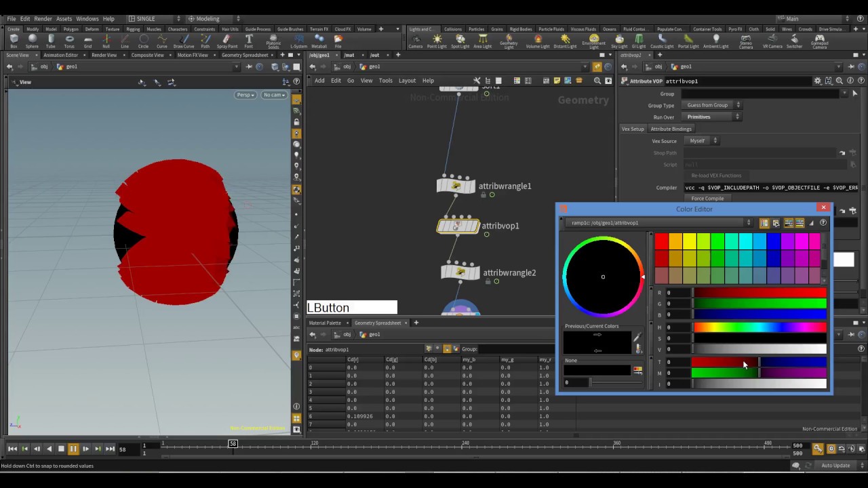Image resolution: width=868 pixels, height=488 pixels.
Task: Adjust the R red slider in Color Editor
Action: pyautogui.click(x=759, y=293)
